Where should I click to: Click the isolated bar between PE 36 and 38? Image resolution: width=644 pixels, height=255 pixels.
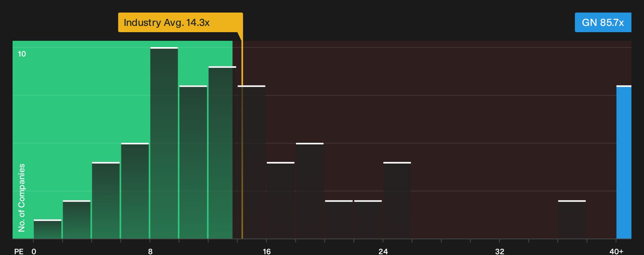tap(572, 220)
